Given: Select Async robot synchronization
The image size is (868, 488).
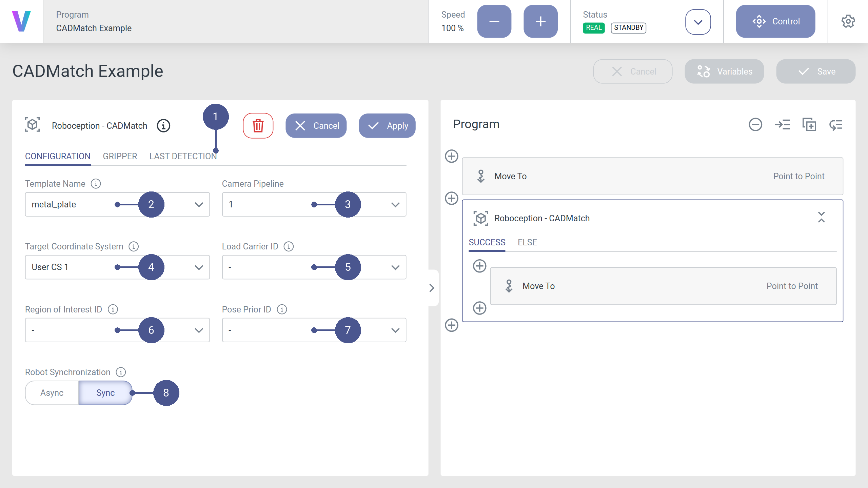Looking at the screenshot, I should 52,393.
